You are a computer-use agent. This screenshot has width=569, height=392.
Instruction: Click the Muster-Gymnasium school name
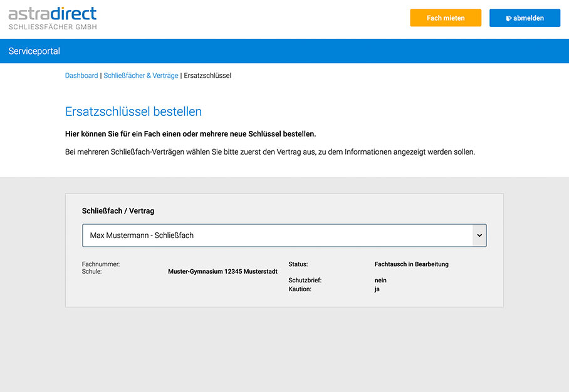coord(222,271)
